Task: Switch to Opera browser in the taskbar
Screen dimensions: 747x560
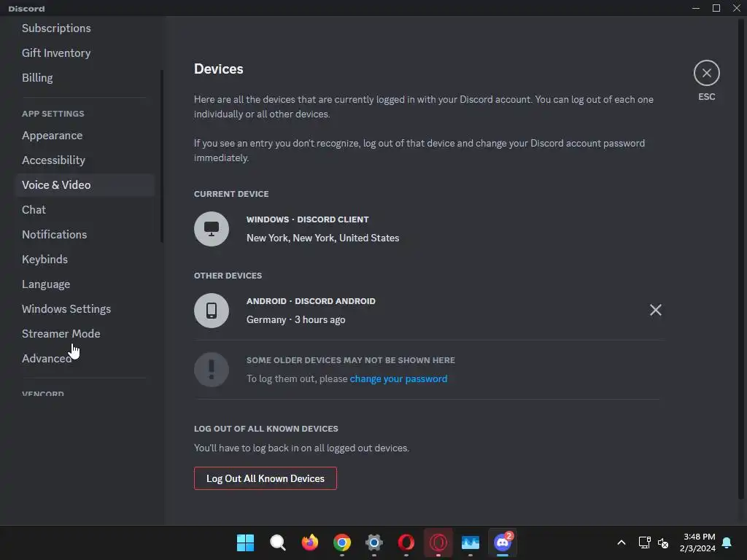Action: pos(406,542)
